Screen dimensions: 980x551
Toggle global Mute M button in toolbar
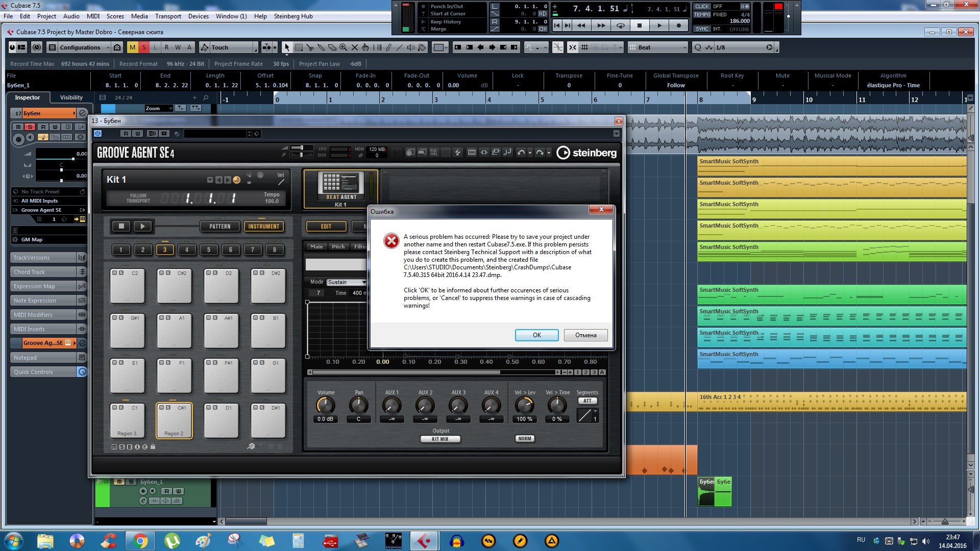(x=133, y=47)
